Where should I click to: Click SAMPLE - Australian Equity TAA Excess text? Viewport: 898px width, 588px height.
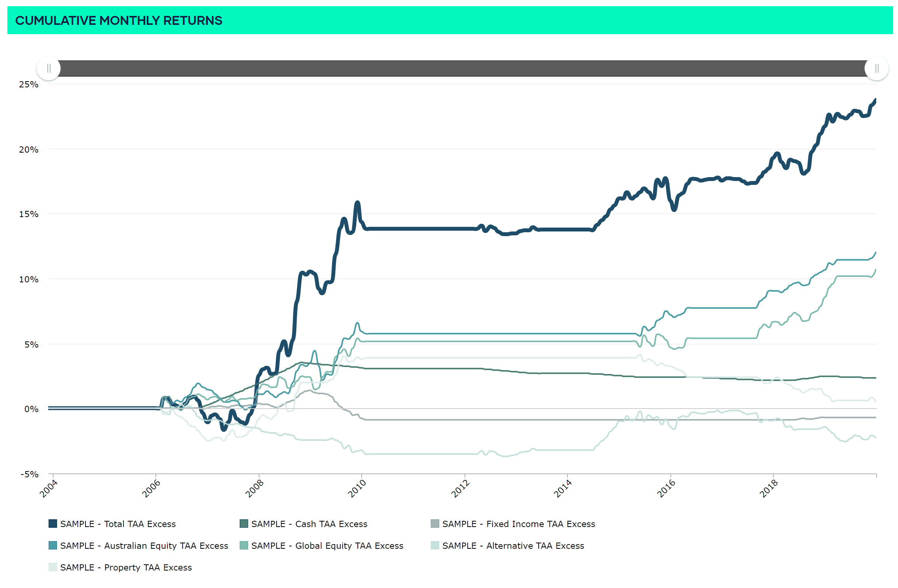coord(144,546)
